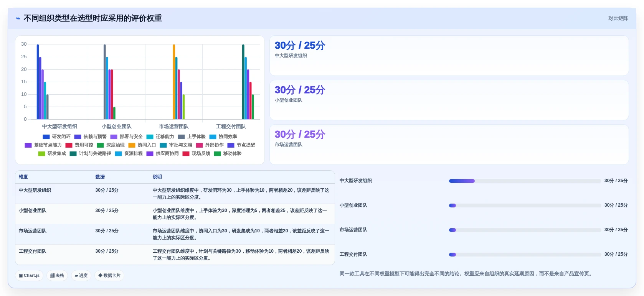The height and width of the screenshot is (296, 644).
Task: Click the 市场运营团队 chart axis label
Action: [x=173, y=126]
